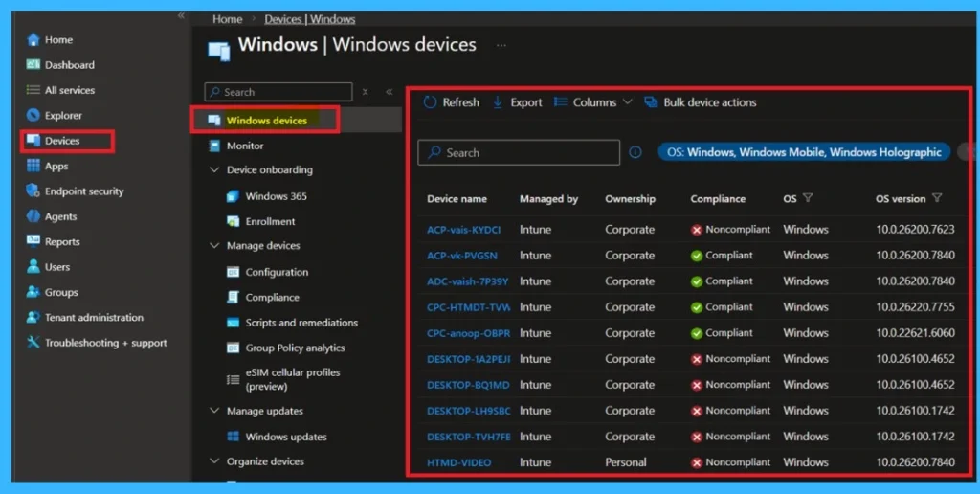This screenshot has height=494, width=980.
Task: Collapse the Device onboarding section
Action: [x=214, y=170]
